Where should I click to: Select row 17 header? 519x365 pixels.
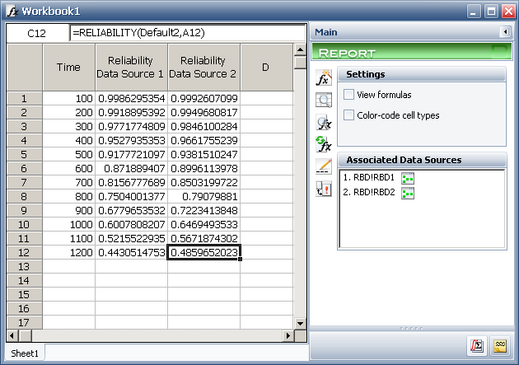24,322
